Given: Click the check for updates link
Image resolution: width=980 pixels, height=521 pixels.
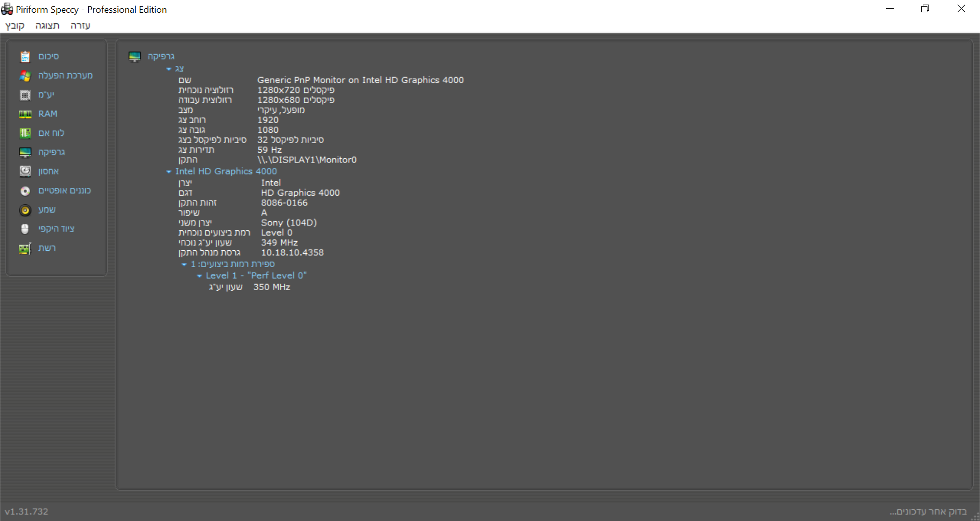Looking at the screenshot, I should 928,511.
